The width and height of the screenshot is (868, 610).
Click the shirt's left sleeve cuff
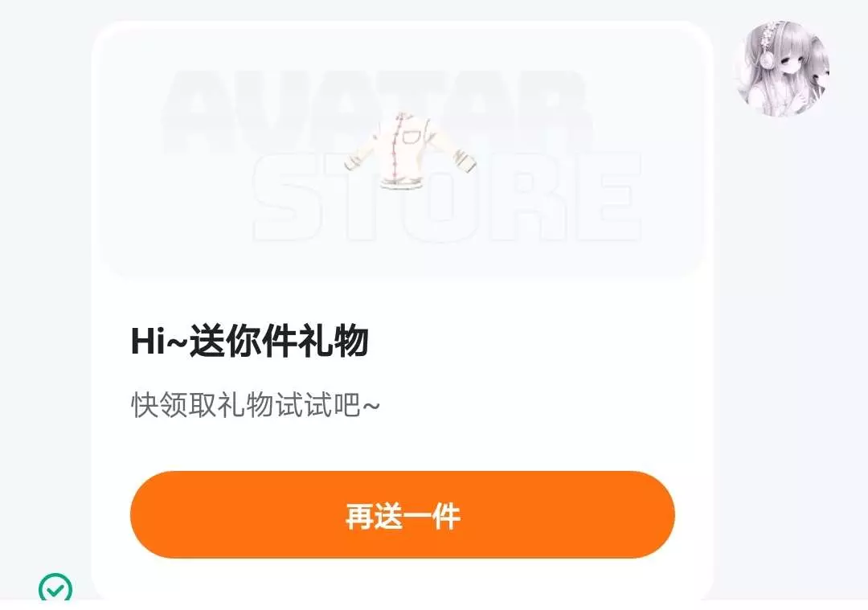point(353,162)
